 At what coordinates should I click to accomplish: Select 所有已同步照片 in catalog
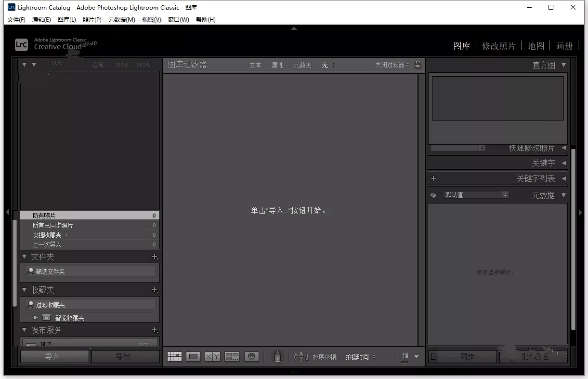coord(90,225)
